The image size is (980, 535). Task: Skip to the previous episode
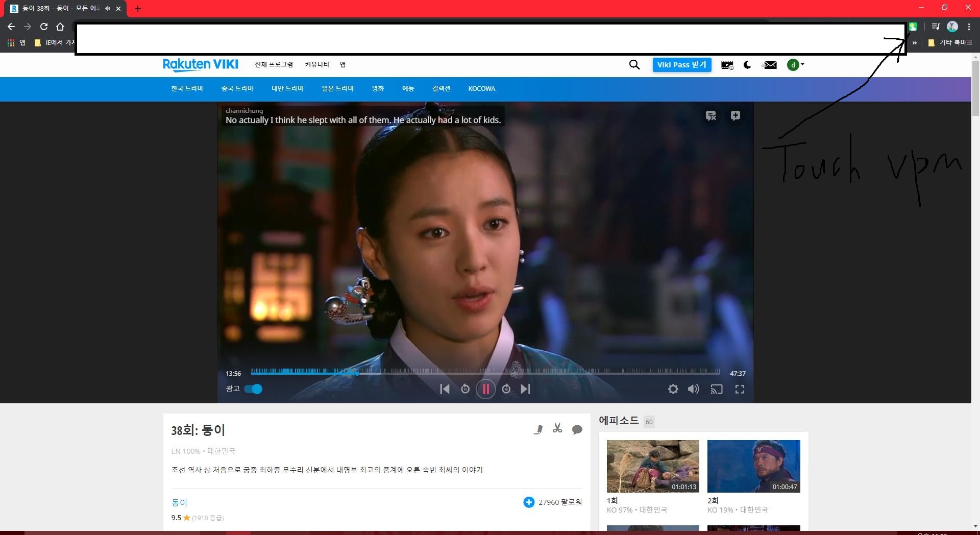445,389
